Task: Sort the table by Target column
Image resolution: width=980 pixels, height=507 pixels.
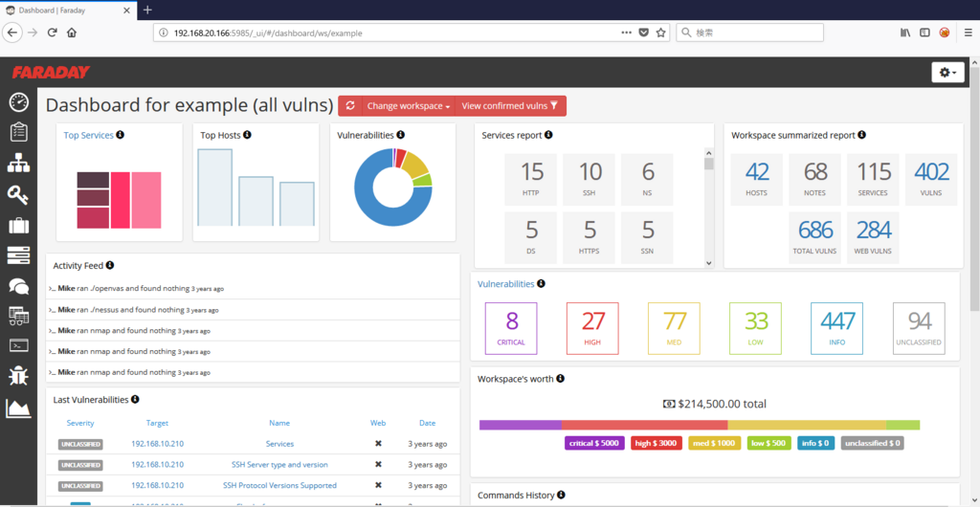Action: coord(158,423)
